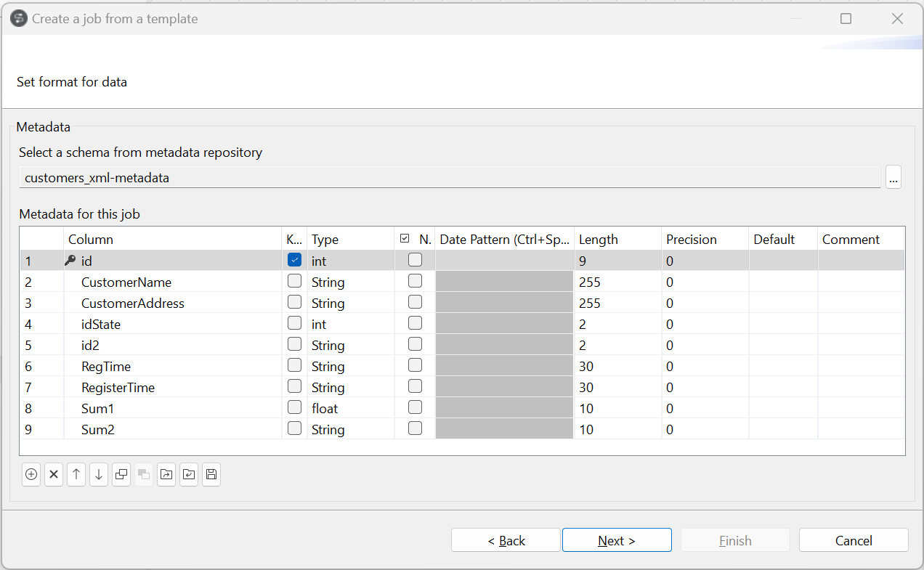
Task: Click the remove column X icon
Action: [x=54, y=475]
